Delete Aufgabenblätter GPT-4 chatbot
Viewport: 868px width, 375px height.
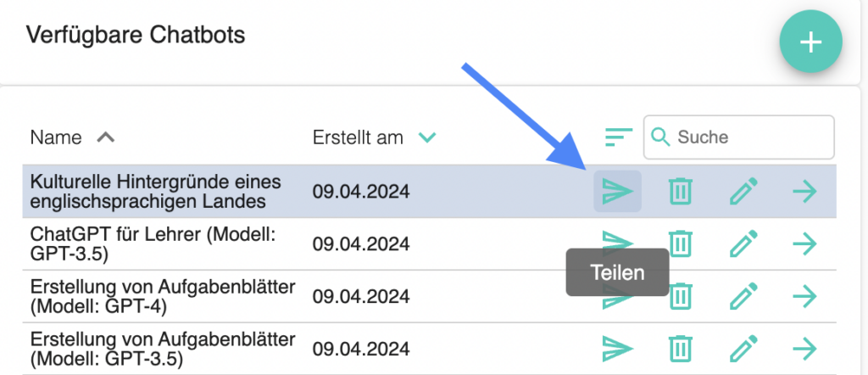[681, 296]
